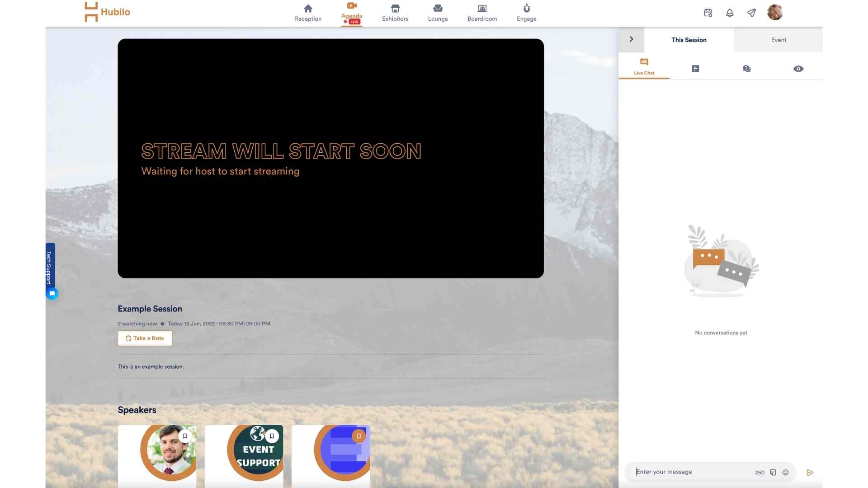Open the calendar schedule icon
The height and width of the screenshot is (488, 868).
coord(708,13)
